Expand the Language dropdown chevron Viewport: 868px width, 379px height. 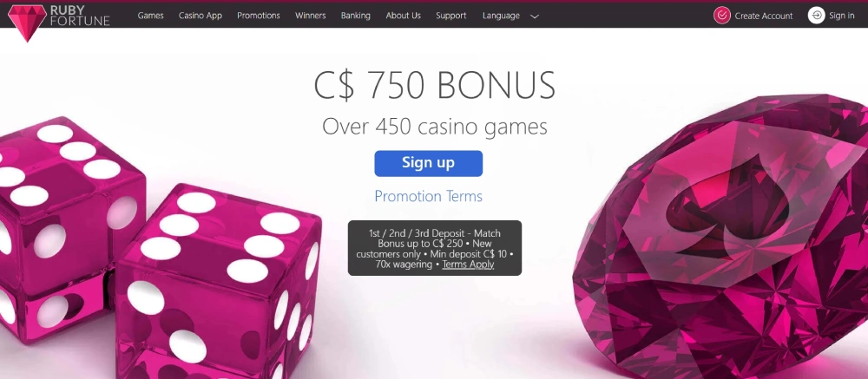point(535,16)
